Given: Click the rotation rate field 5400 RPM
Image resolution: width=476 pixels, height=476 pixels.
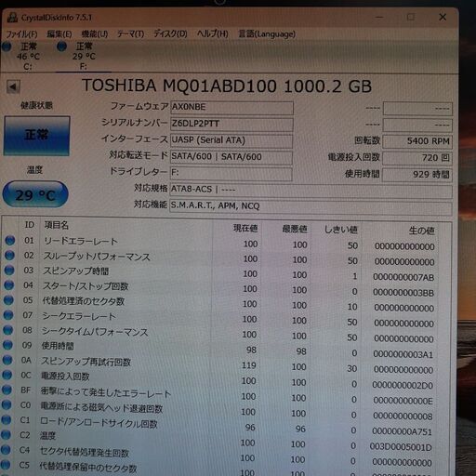Looking at the screenshot, I should [417, 141].
